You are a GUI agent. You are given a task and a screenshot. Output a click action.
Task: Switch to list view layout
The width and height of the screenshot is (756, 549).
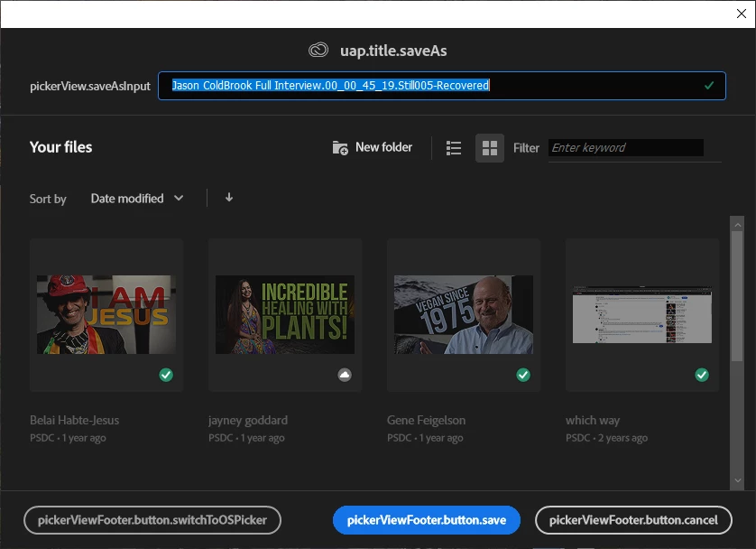(454, 148)
